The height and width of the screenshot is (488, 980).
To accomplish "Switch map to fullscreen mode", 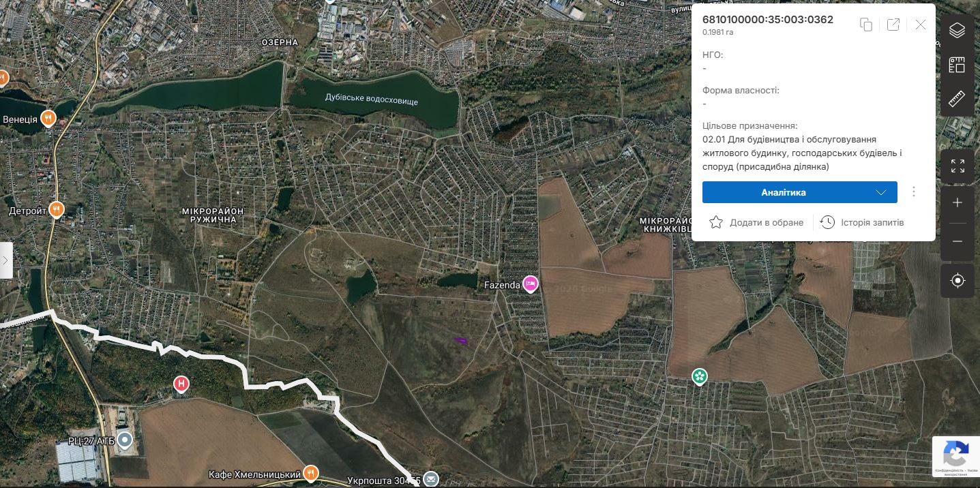I will coord(957,166).
